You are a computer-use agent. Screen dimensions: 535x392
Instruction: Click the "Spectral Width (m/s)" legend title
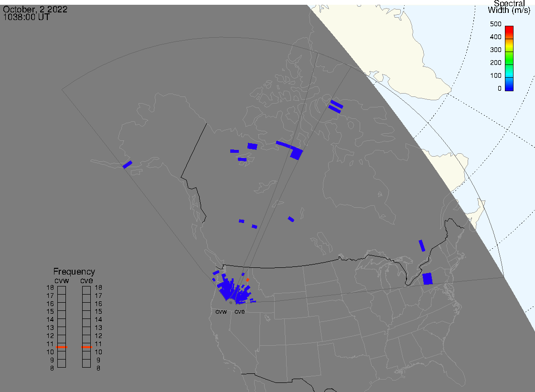click(x=509, y=7)
